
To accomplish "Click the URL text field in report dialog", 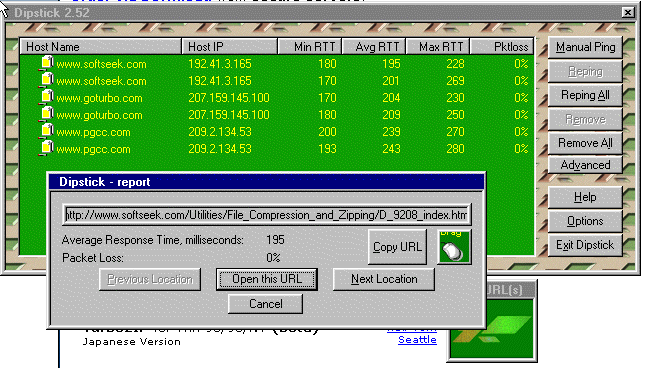I will pyautogui.click(x=267, y=215).
